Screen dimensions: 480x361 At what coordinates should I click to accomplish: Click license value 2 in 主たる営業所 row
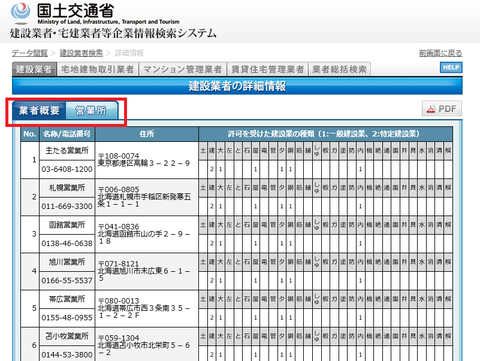pos(212,169)
